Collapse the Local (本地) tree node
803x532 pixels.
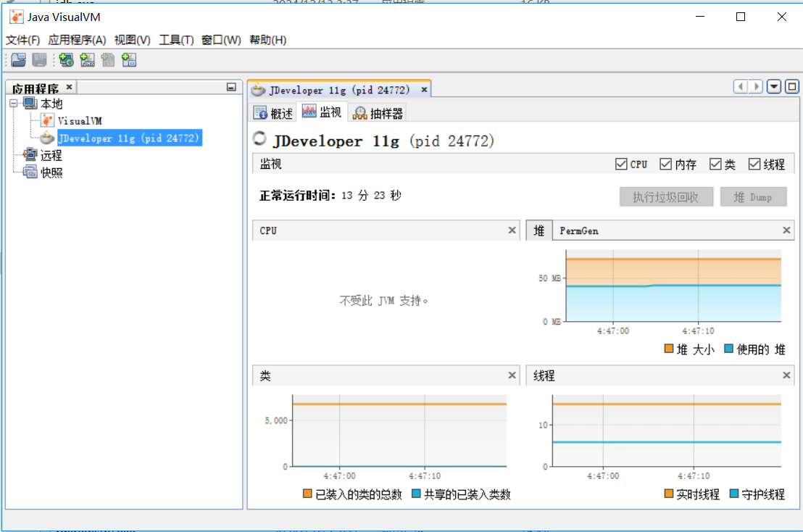point(14,104)
